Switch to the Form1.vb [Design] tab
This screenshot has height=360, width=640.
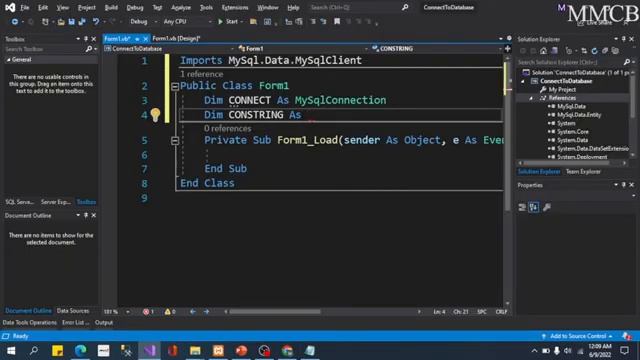click(176, 38)
